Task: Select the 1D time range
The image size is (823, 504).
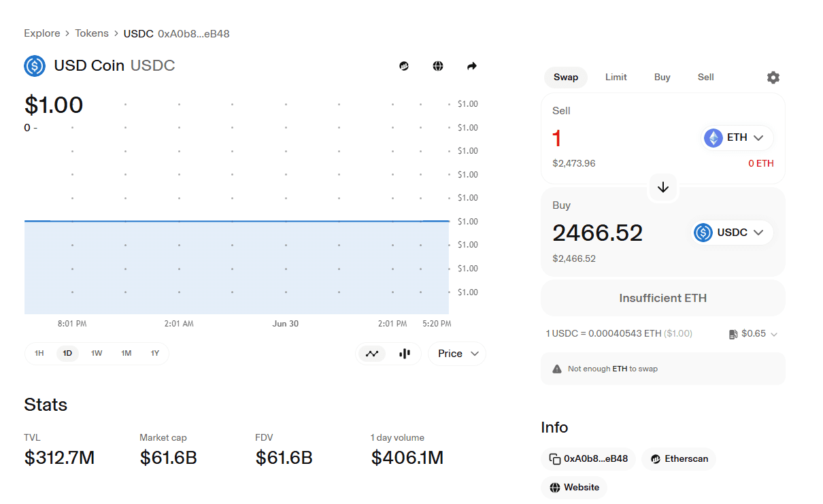Action: click(67, 354)
